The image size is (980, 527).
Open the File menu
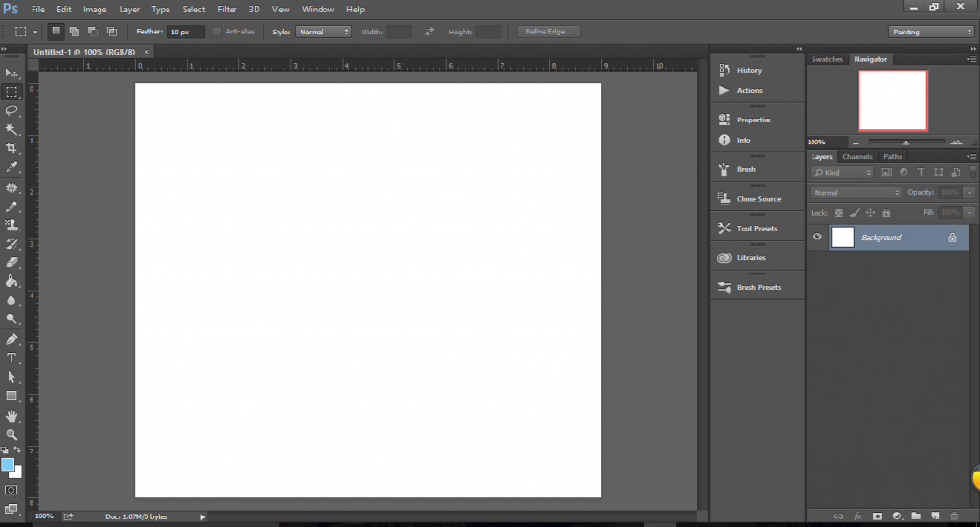click(38, 10)
